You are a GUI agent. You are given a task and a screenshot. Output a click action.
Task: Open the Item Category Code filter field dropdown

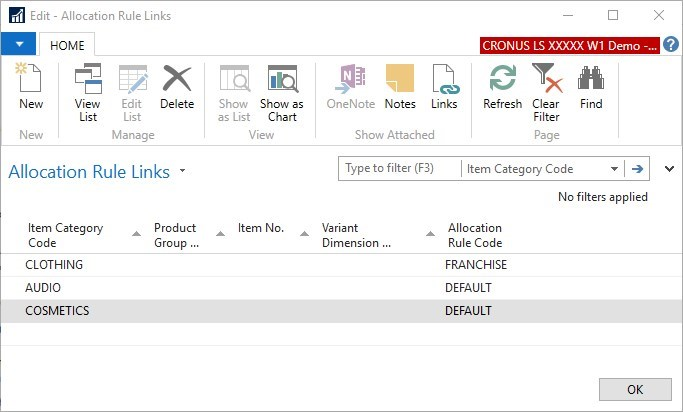click(x=613, y=169)
